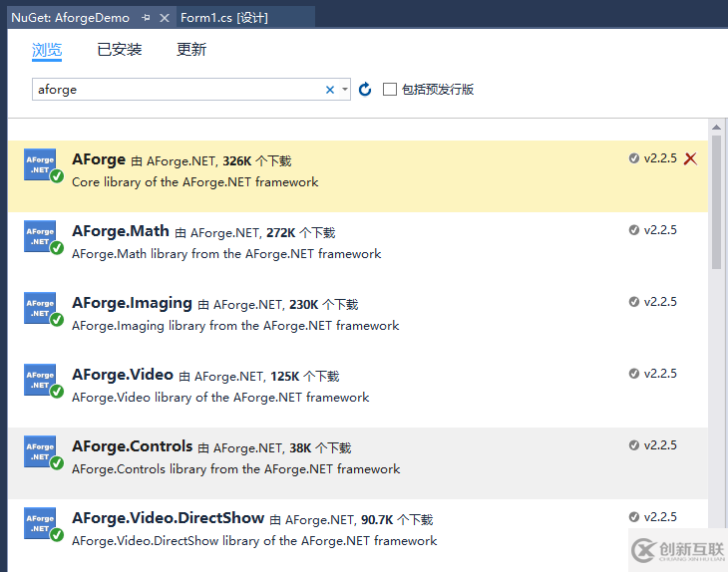Viewport: 728px width, 572px height.
Task: Switch to the 更新 tab
Action: [x=191, y=49]
